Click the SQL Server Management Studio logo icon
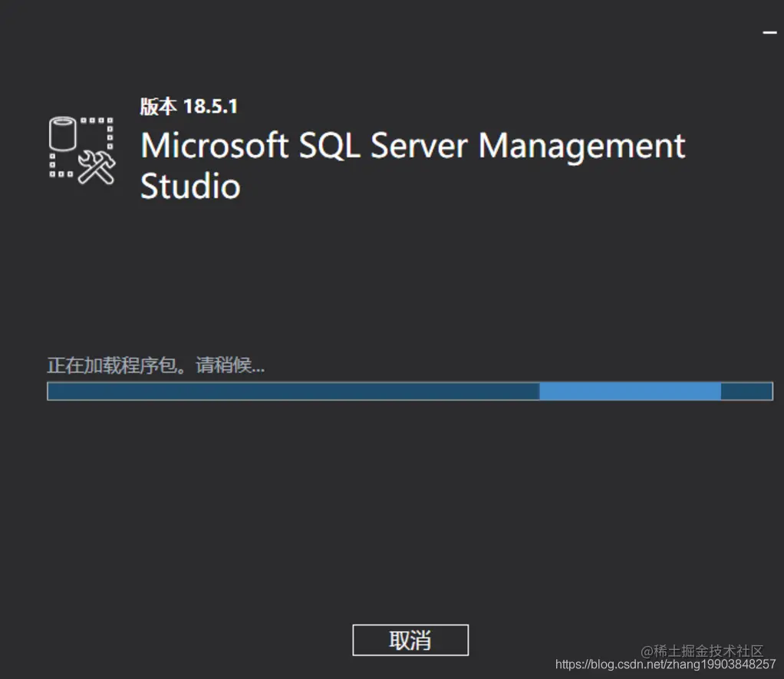784x679 pixels. pos(82,150)
